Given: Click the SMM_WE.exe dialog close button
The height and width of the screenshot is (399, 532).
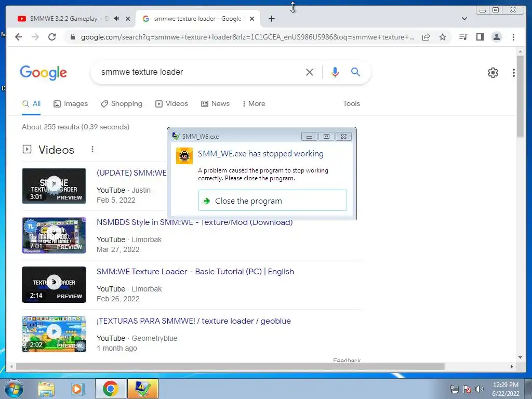Looking at the screenshot, I should 343,137.
